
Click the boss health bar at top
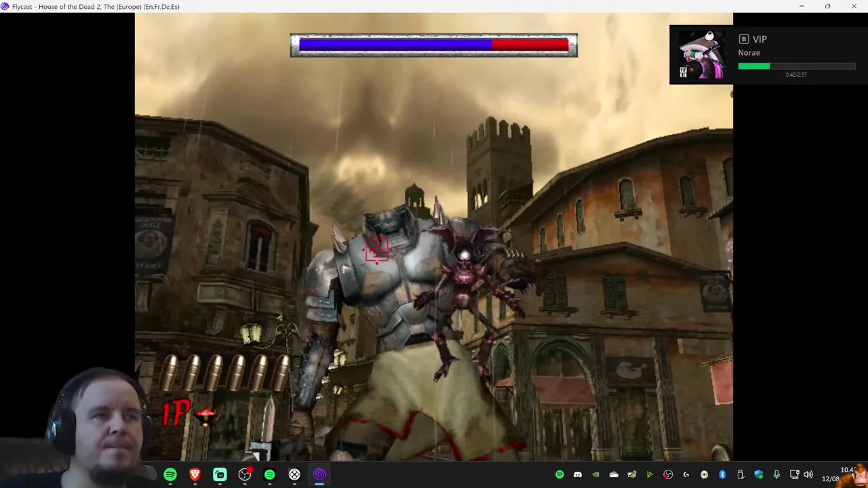click(x=434, y=45)
